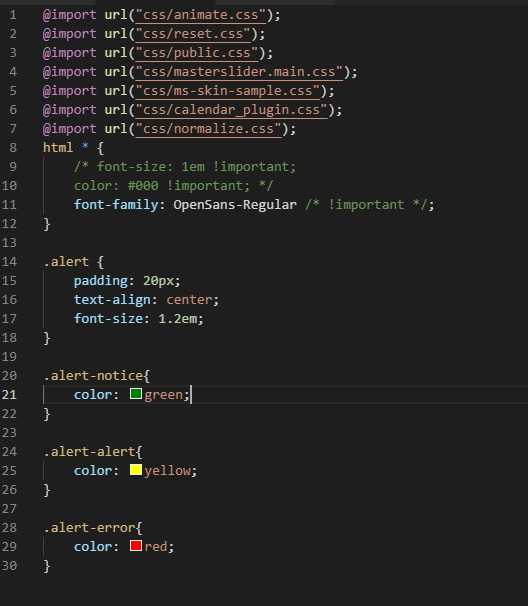The image size is (528, 606).
Task: Follow the css/normalize.css import link
Action: click(208, 129)
